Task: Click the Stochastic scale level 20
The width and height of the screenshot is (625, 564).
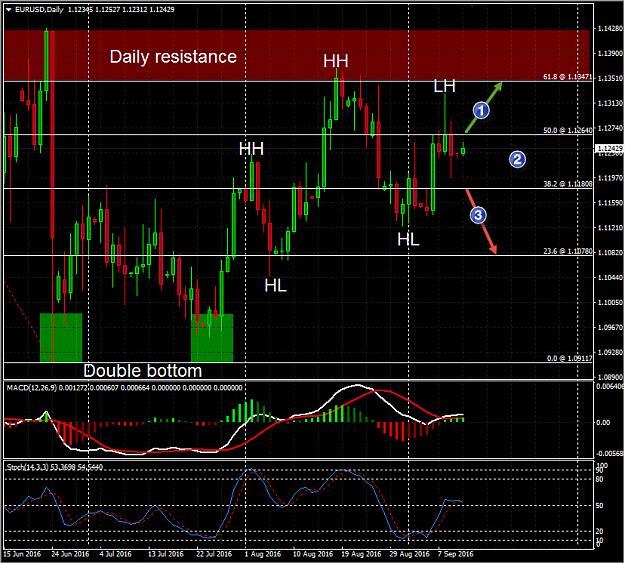Action: 599,531
